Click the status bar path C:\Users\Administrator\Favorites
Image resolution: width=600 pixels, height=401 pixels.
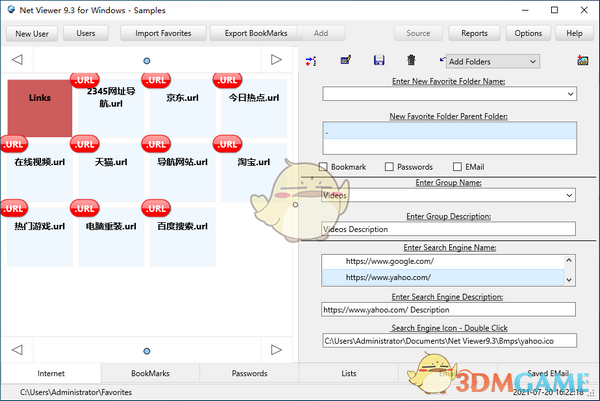point(76,392)
